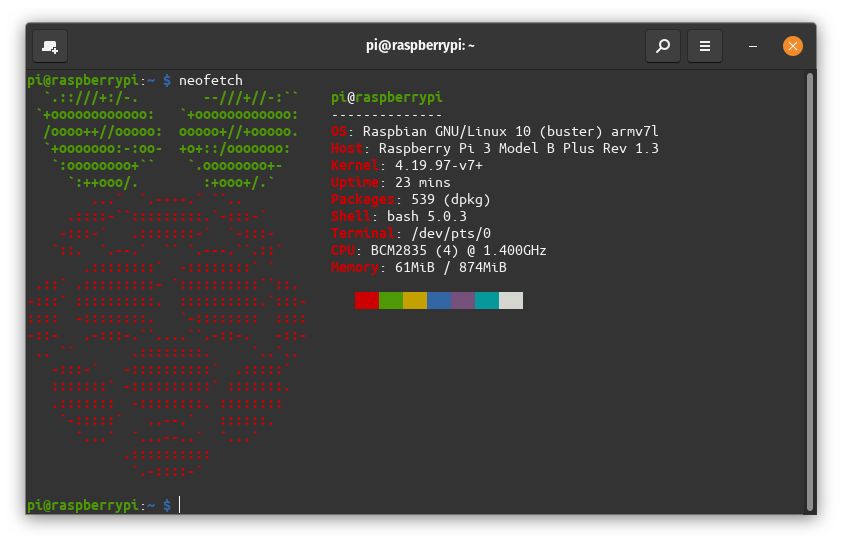This screenshot has width=842, height=543.
Task: Click the green color block
Action: [x=391, y=301]
